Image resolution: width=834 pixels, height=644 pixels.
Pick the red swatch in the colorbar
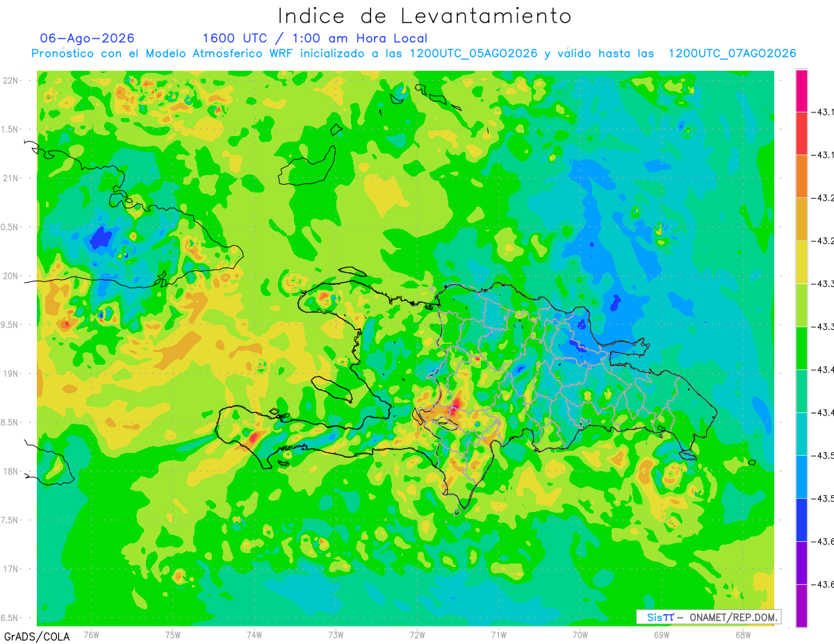(801, 133)
